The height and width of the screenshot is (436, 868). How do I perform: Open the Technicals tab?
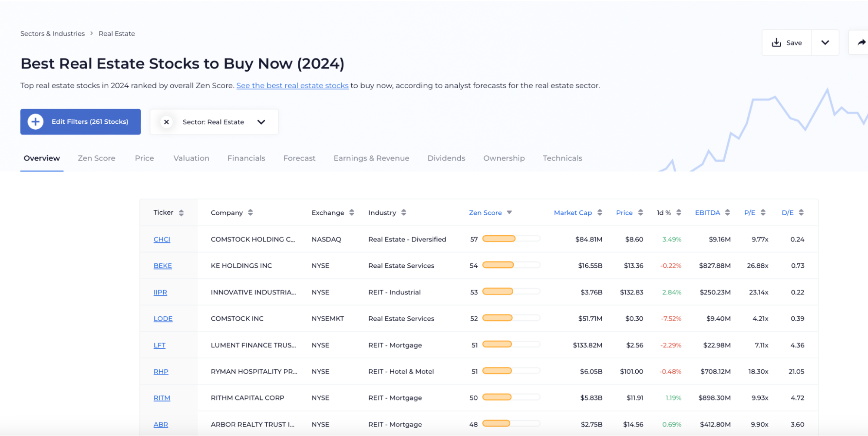562,158
